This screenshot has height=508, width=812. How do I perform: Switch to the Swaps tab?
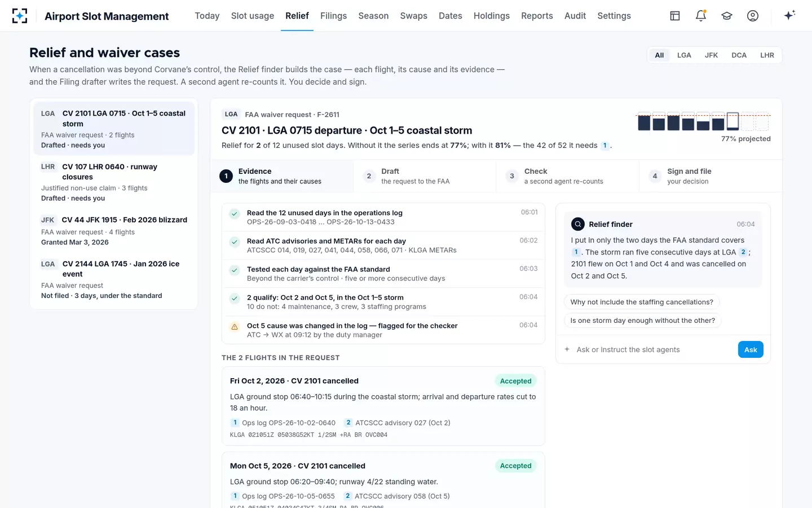[x=413, y=16]
